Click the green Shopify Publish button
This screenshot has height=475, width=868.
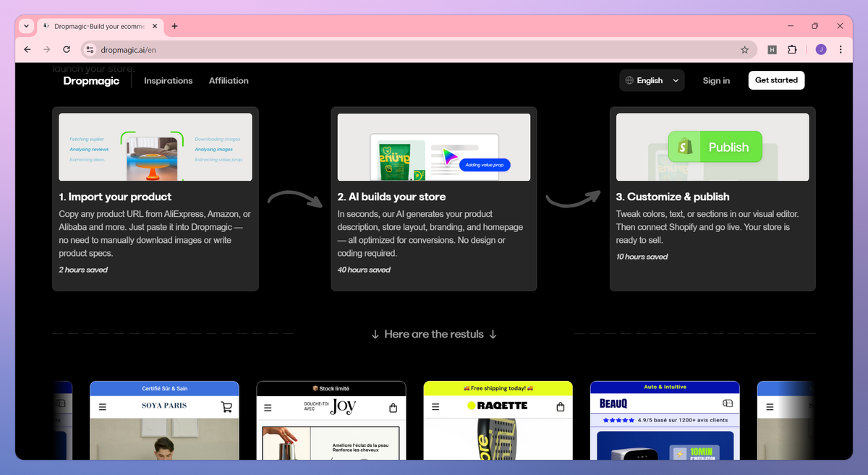(715, 147)
